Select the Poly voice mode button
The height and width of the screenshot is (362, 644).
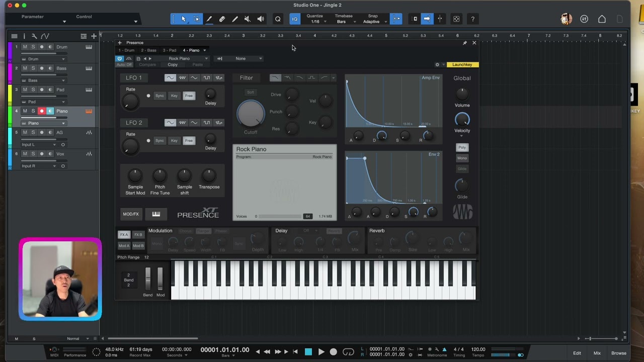pos(462,147)
